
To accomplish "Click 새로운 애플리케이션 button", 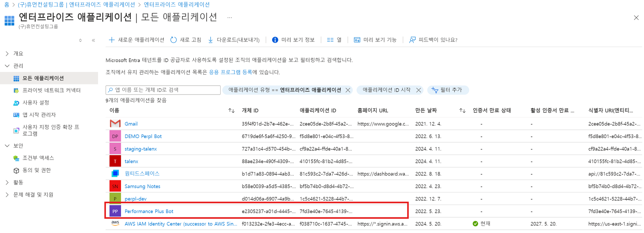I will [x=137, y=40].
